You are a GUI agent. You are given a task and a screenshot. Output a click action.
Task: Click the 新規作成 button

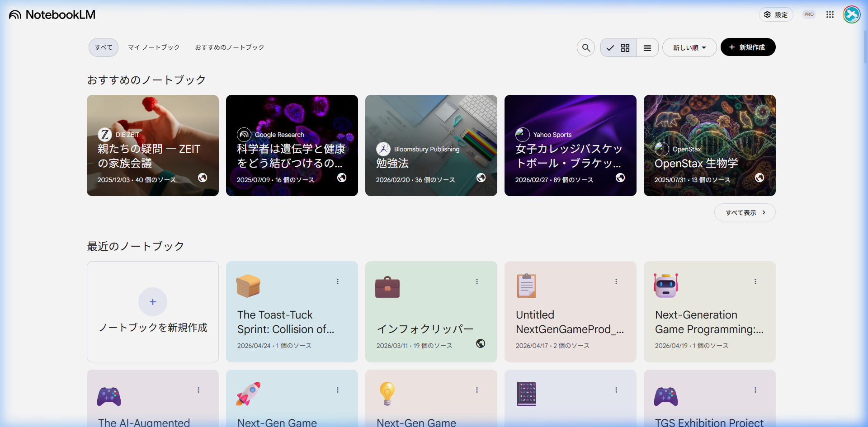point(748,47)
